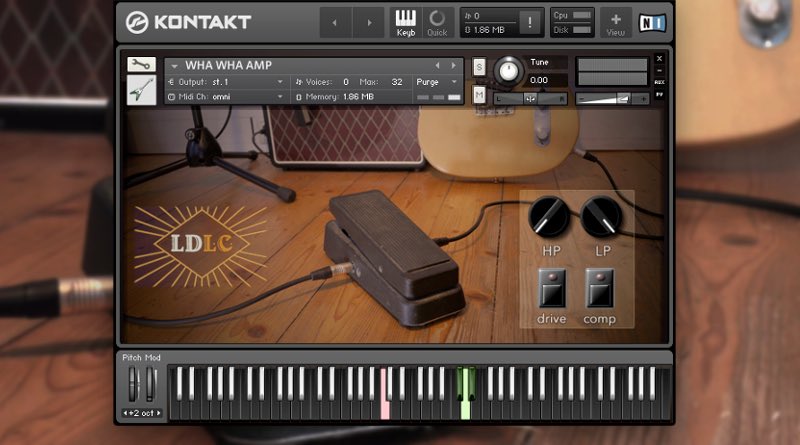The width and height of the screenshot is (800, 445).
Task: Click the Pitch wheel
Action: tap(133, 384)
